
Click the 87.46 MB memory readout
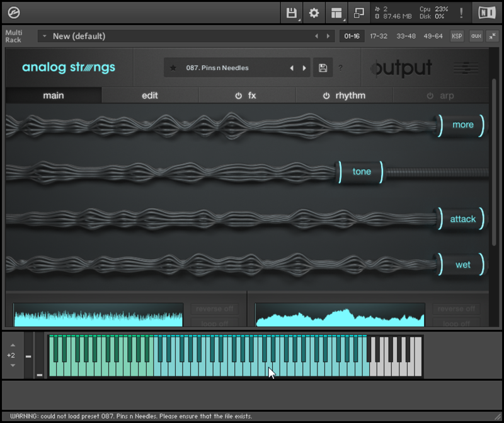tap(393, 16)
